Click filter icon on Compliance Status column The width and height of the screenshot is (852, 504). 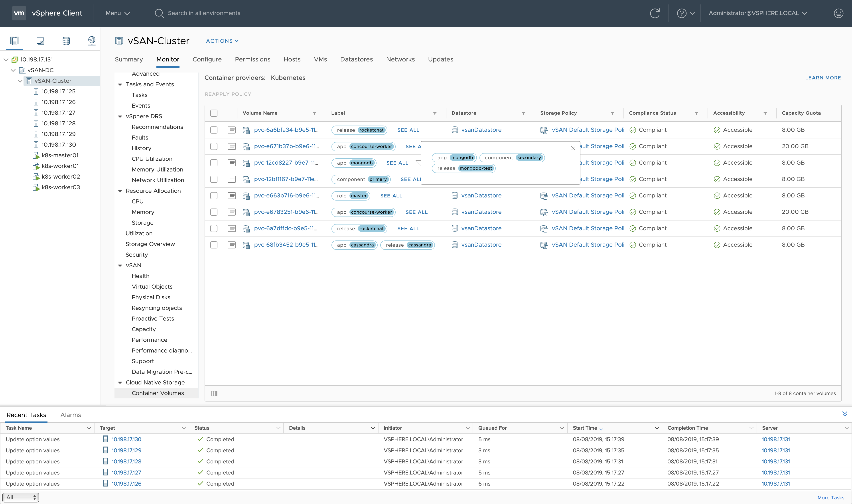[x=696, y=113]
